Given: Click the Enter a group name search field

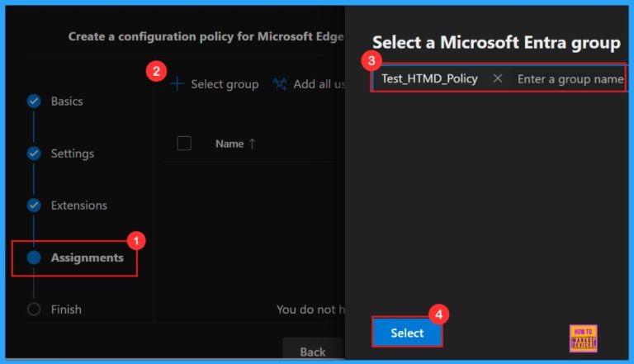Looking at the screenshot, I should tap(570, 79).
